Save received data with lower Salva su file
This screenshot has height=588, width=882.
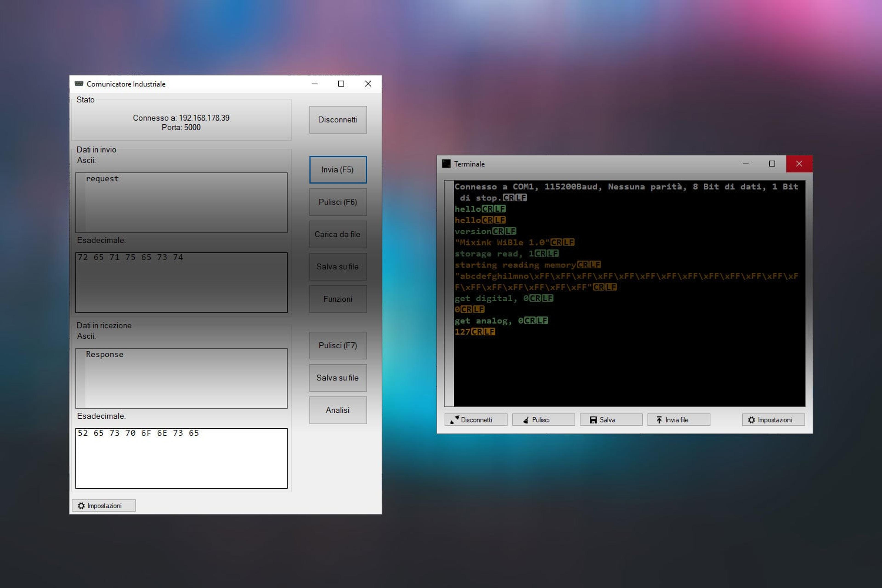click(338, 378)
